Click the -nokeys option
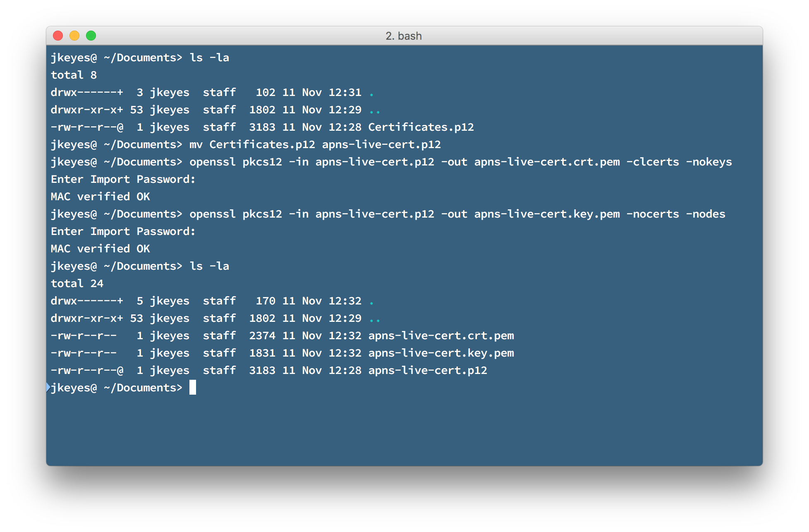This screenshot has width=809, height=532. click(709, 162)
